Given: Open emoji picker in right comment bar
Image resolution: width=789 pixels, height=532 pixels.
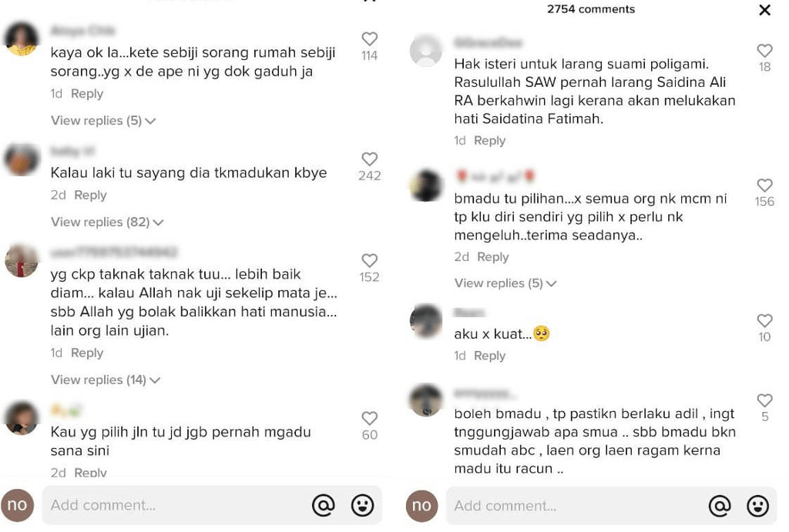Looking at the screenshot, I should [x=758, y=506].
